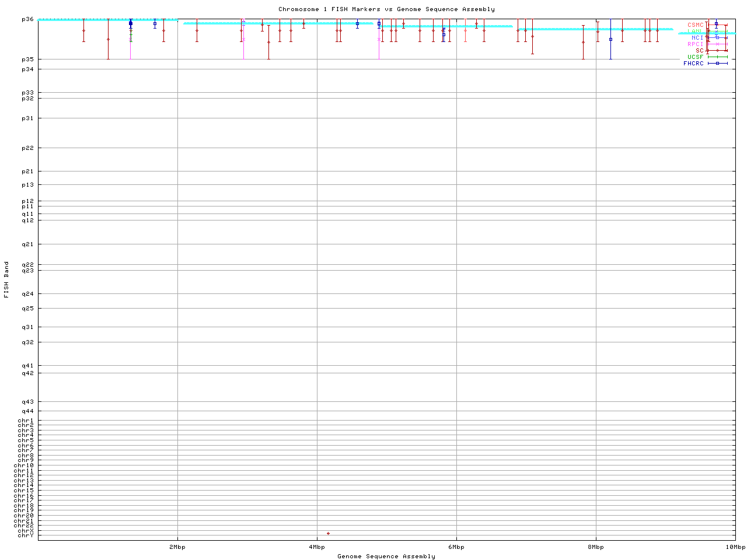This screenshot has height=560, width=747.
Task: Click the blue square marker just past 8Mbp
Action: tap(610, 39)
